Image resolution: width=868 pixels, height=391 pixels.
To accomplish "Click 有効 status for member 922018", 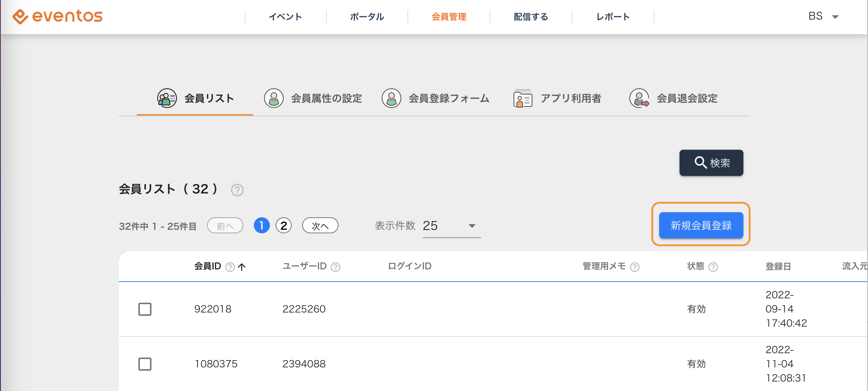I will pyautogui.click(x=696, y=309).
